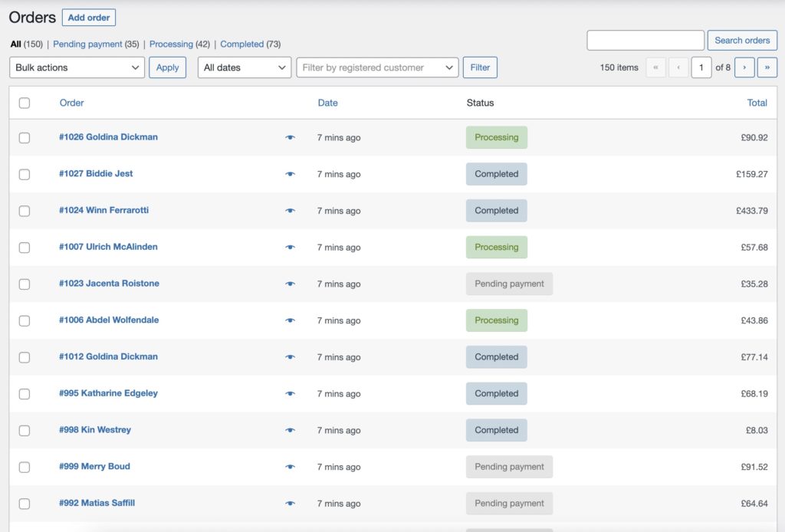The height and width of the screenshot is (532, 785).
Task: Open the Bulk actions dropdown
Action: click(77, 67)
